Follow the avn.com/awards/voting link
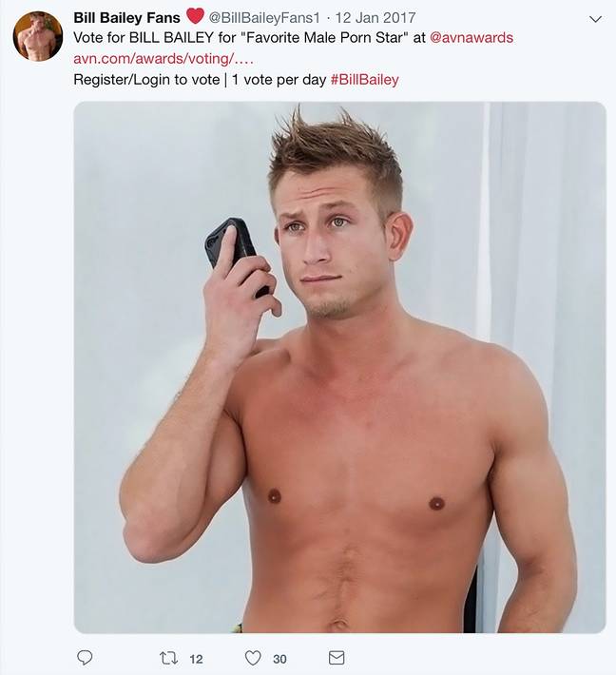Viewport: 616px width, 675px height. 164,59
